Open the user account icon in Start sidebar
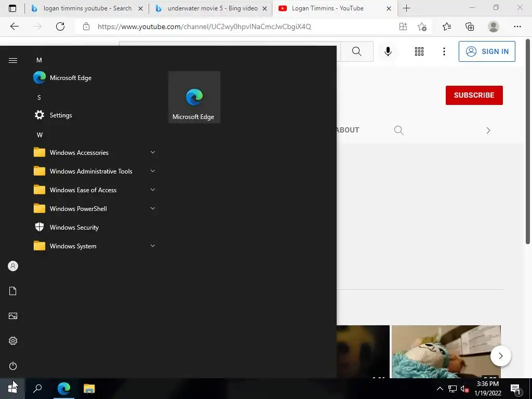532x399 pixels. pyautogui.click(x=13, y=266)
